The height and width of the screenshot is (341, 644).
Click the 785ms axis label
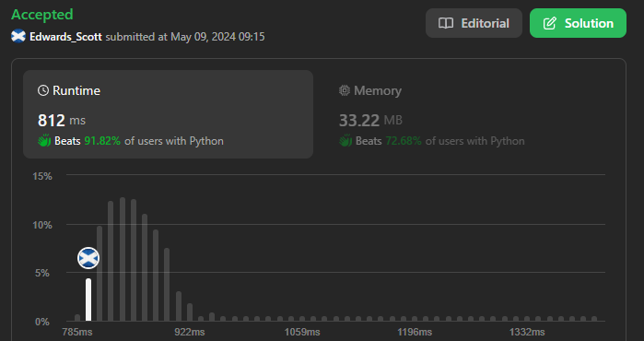77,332
